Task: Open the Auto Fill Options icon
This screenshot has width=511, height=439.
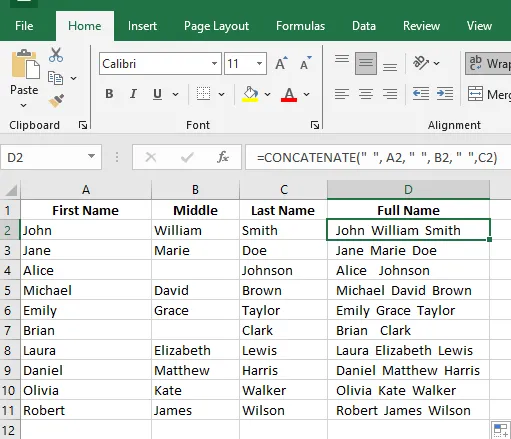Action: (500, 430)
